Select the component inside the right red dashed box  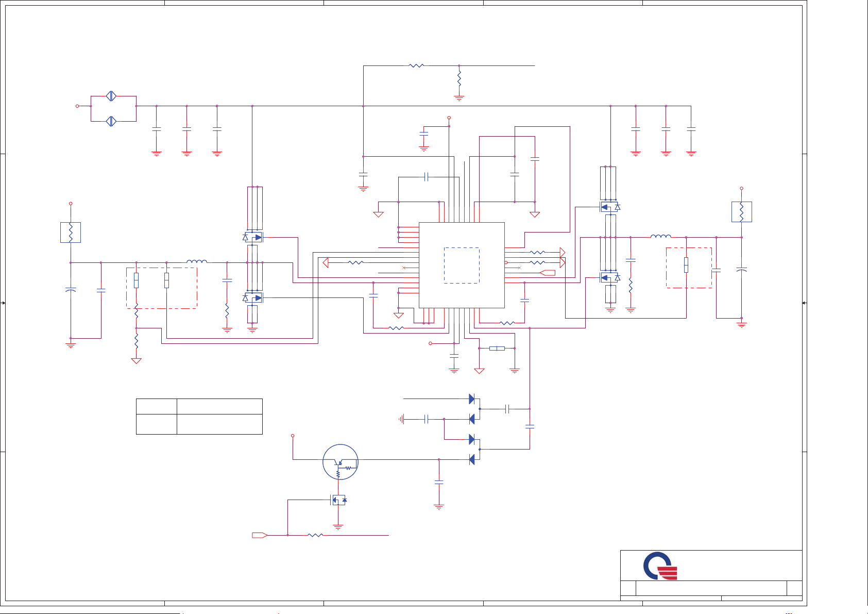pos(686,265)
